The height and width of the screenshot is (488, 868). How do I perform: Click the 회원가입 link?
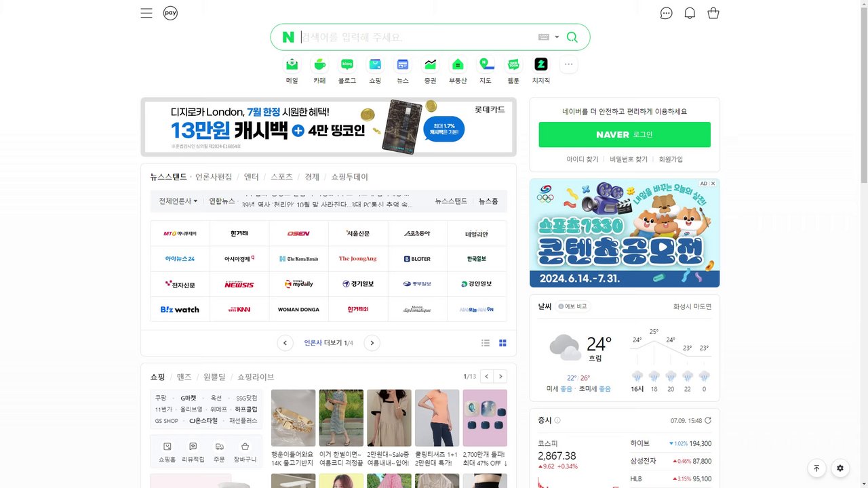pyautogui.click(x=671, y=159)
